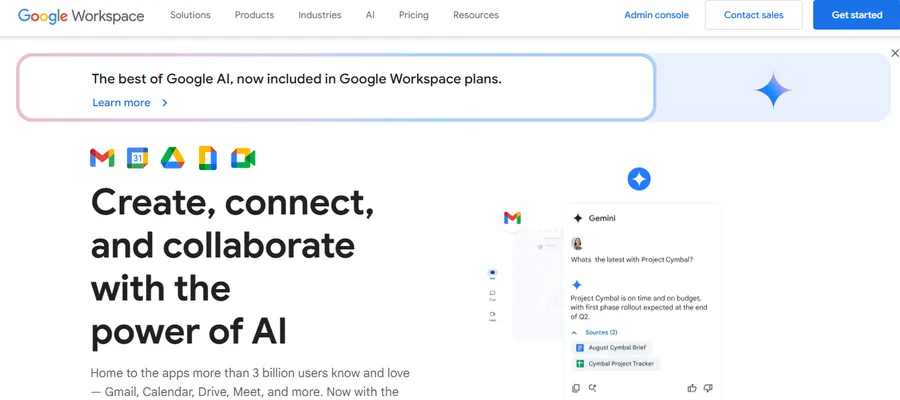This screenshot has width=900, height=400.
Task: Click the blue sparkle above Gemini's answer
Action: (577, 285)
